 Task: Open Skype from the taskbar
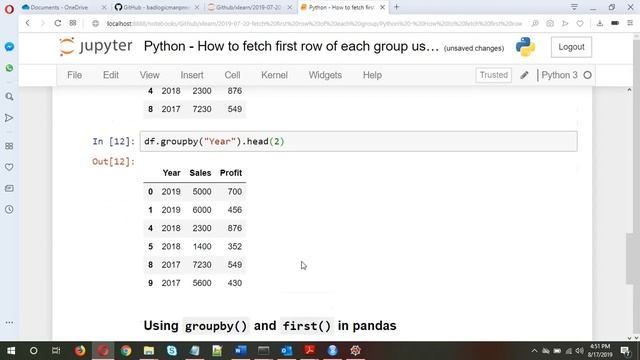pos(172,351)
